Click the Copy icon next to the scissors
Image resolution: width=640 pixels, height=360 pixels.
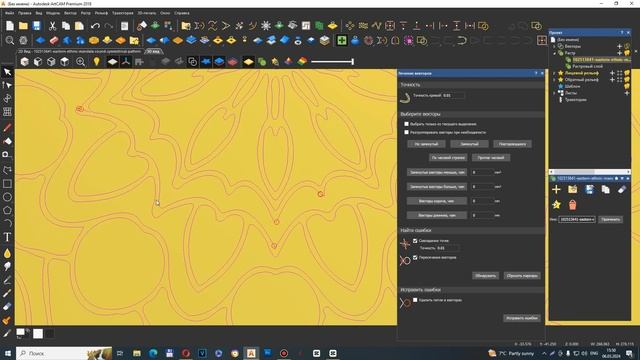(x=66, y=26)
